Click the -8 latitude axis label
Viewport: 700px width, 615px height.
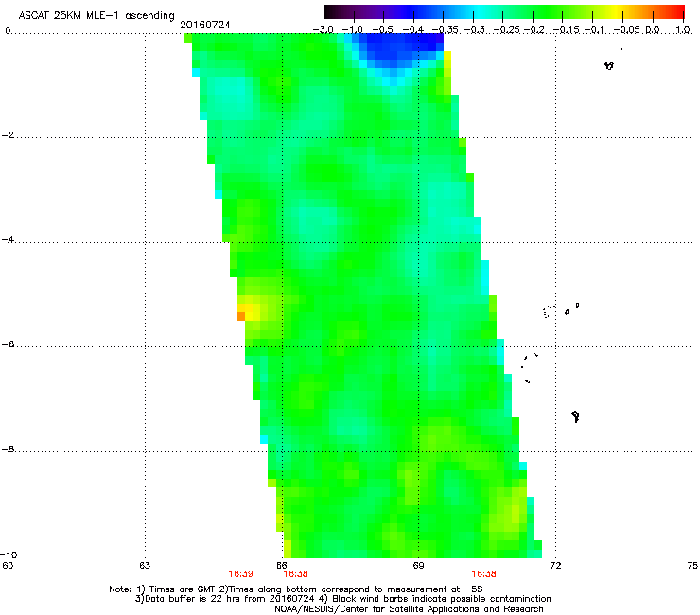click(8, 449)
